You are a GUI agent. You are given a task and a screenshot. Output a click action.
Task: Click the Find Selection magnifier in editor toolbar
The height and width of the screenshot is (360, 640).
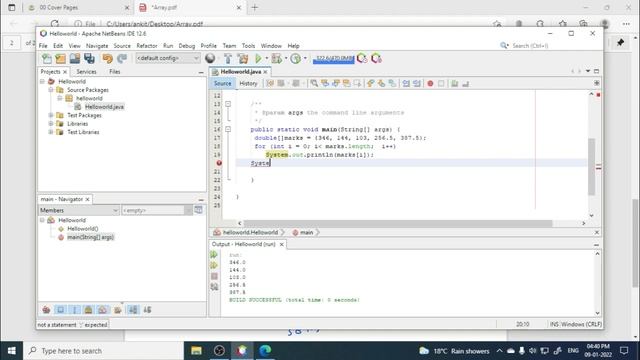coord(314,83)
